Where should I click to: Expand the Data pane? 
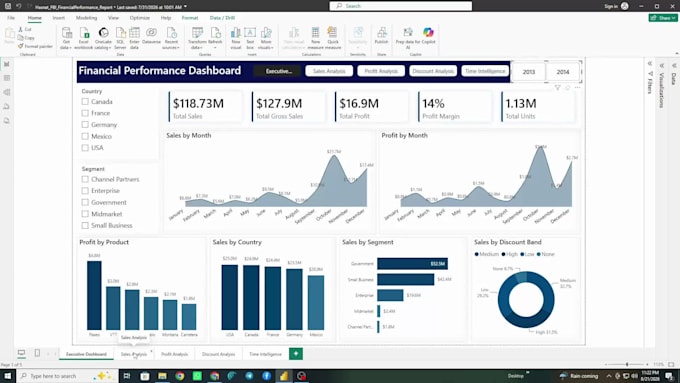tap(674, 65)
